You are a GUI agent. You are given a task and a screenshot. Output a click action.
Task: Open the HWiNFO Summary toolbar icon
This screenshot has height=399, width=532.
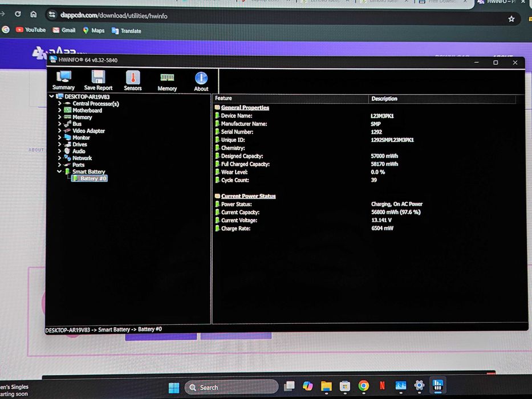63,80
